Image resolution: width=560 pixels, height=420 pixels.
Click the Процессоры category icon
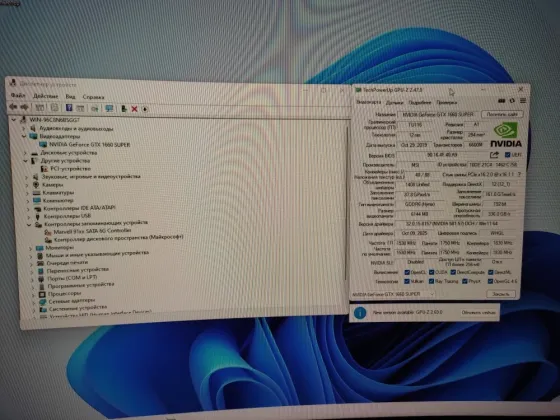(42, 294)
